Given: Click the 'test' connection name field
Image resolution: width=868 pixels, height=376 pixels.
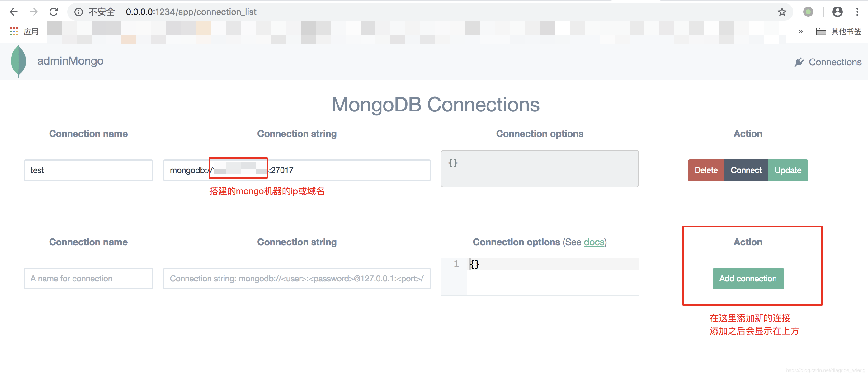Looking at the screenshot, I should click(x=88, y=170).
